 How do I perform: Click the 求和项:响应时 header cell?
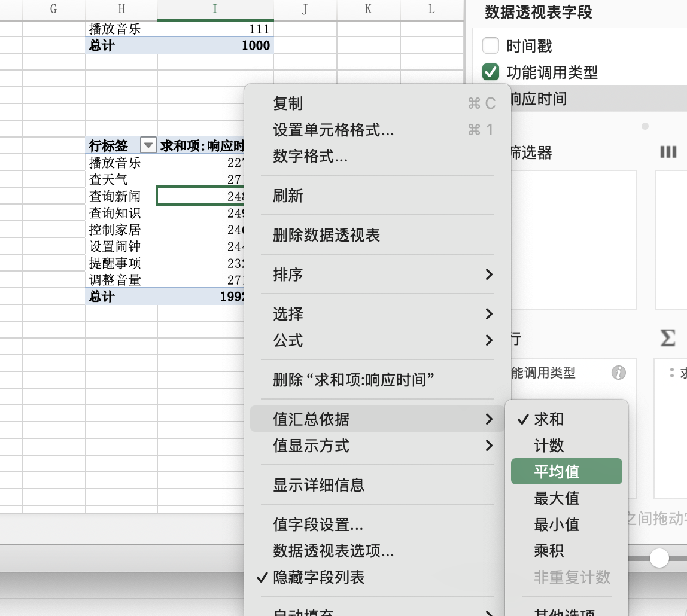point(201,145)
